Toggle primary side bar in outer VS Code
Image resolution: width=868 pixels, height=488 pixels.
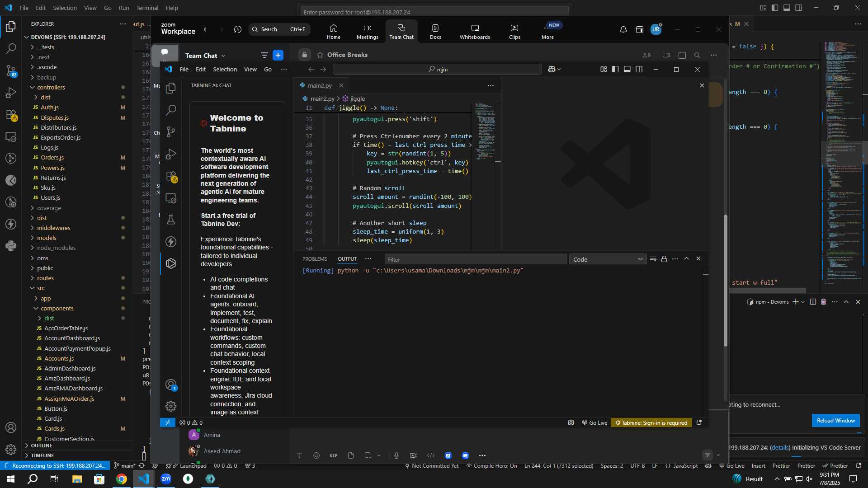click(x=775, y=8)
